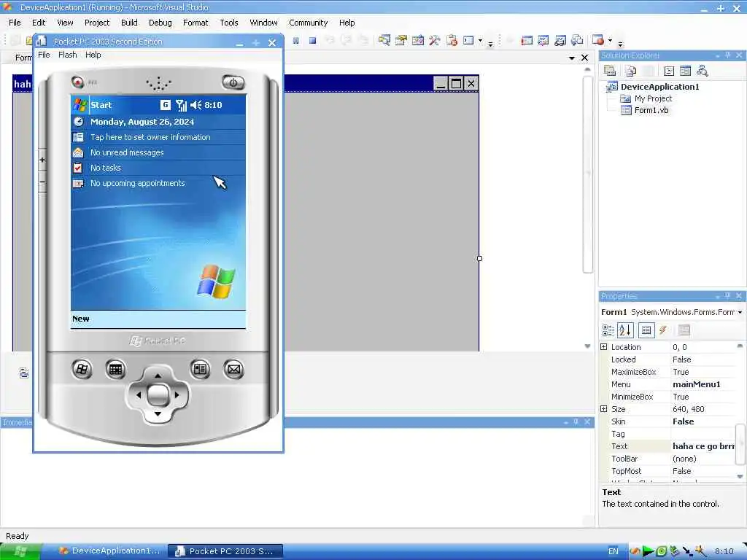Click the Text property value field
747x560 pixels.
tap(703, 446)
